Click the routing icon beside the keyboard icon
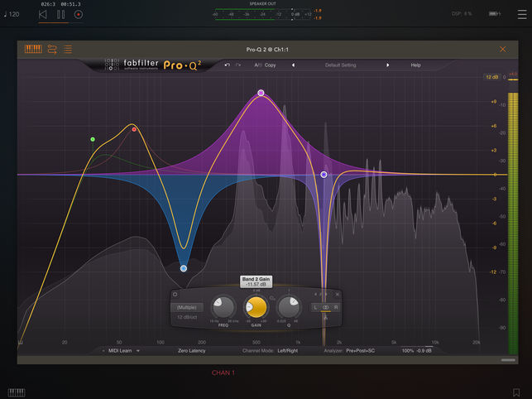Viewport: 532px width, 399px height. click(x=52, y=49)
